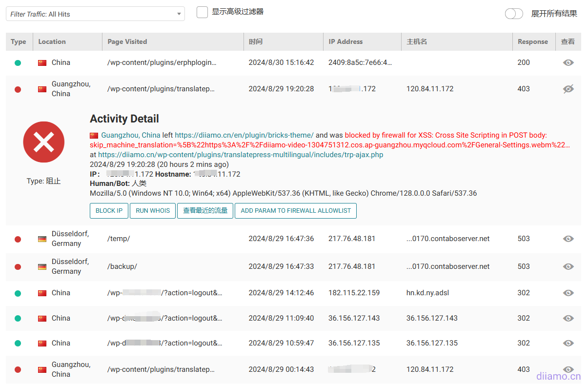Click the eye icon for the 14:12:46 row
Screen dimensions: 588x385
click(568, 293)
